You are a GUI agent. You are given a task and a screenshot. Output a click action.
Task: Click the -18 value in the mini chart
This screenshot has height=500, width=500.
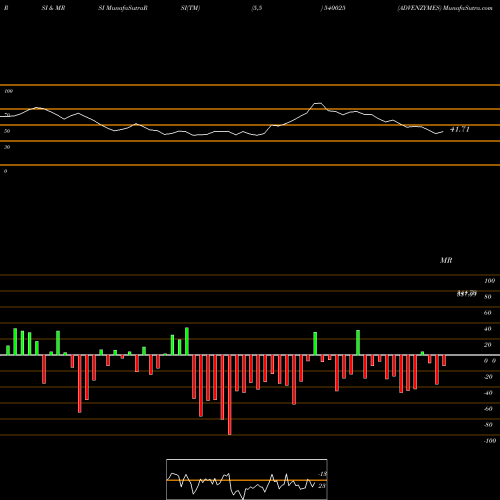click(x=322, y=474)
